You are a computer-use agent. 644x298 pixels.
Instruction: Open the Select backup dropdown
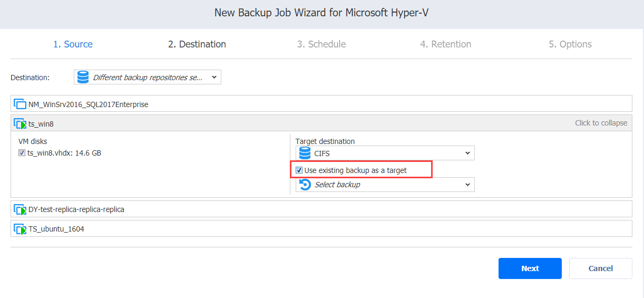point(385,185)
